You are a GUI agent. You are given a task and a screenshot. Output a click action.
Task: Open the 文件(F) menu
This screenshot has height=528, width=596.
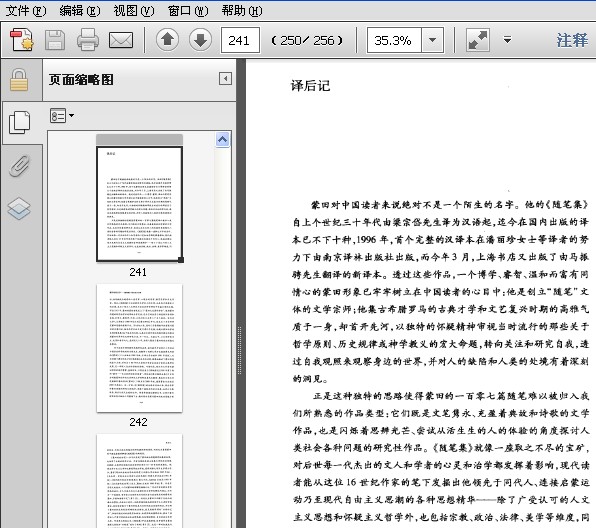click(x=26, y=11)
